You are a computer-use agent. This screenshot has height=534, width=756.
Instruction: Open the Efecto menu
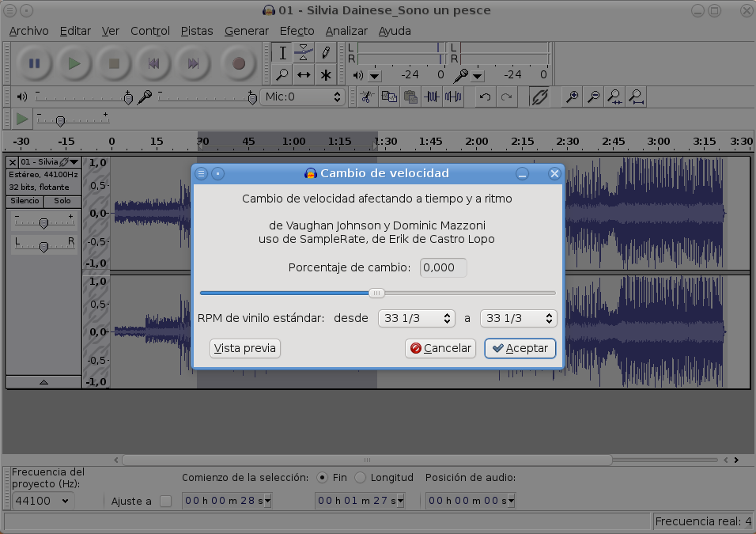tap(297, 31)
